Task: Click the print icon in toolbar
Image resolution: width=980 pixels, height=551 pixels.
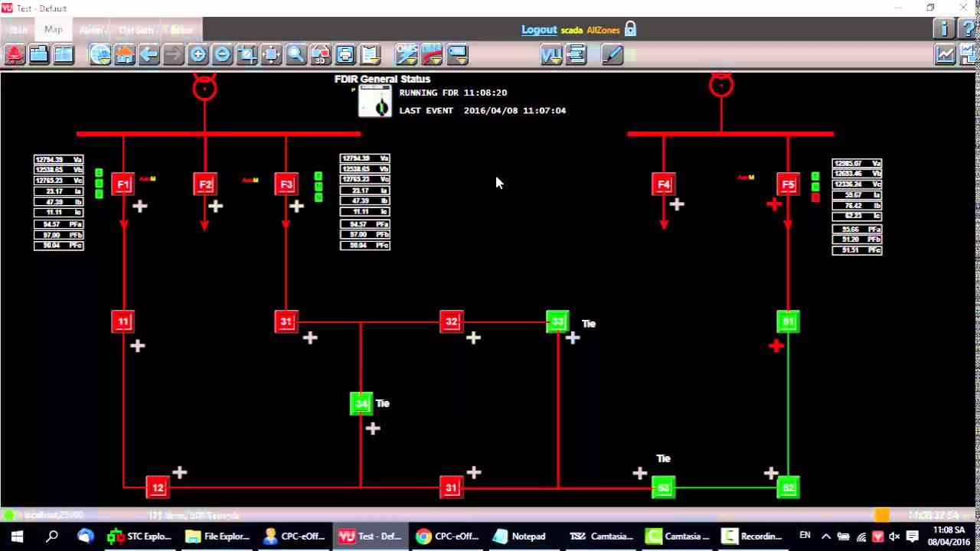Action: click(345, 54)
